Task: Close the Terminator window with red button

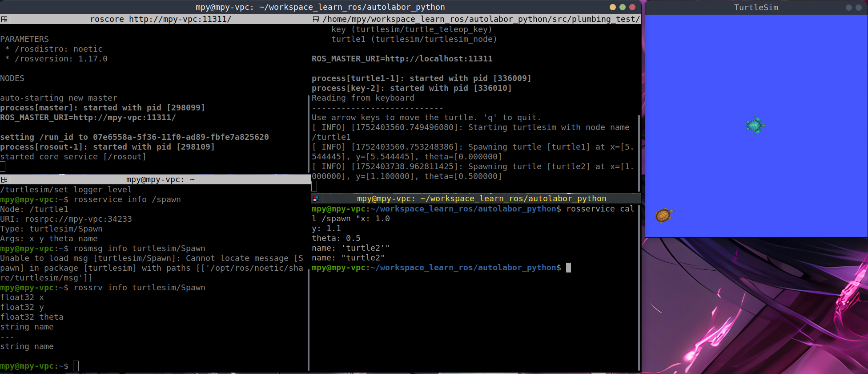Action: (632, 7)
